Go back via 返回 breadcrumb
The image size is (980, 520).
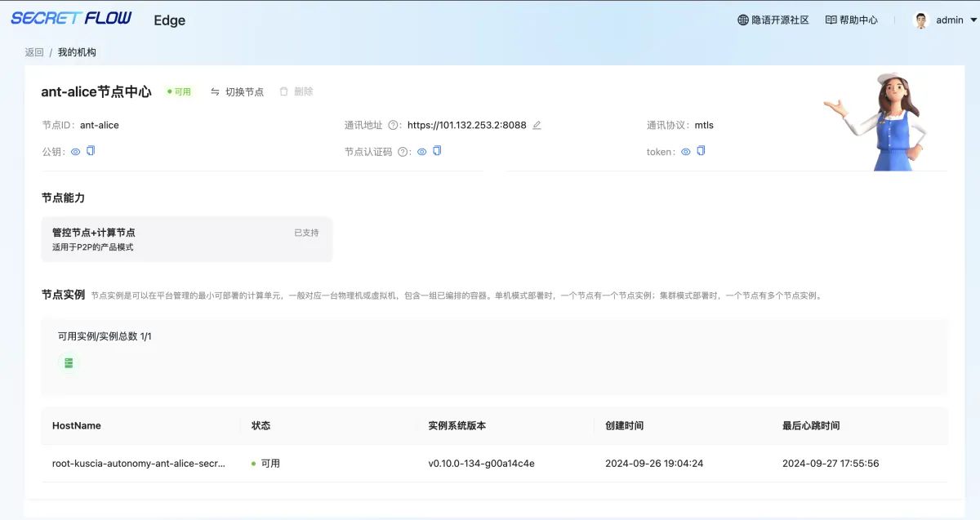(34, 52)
